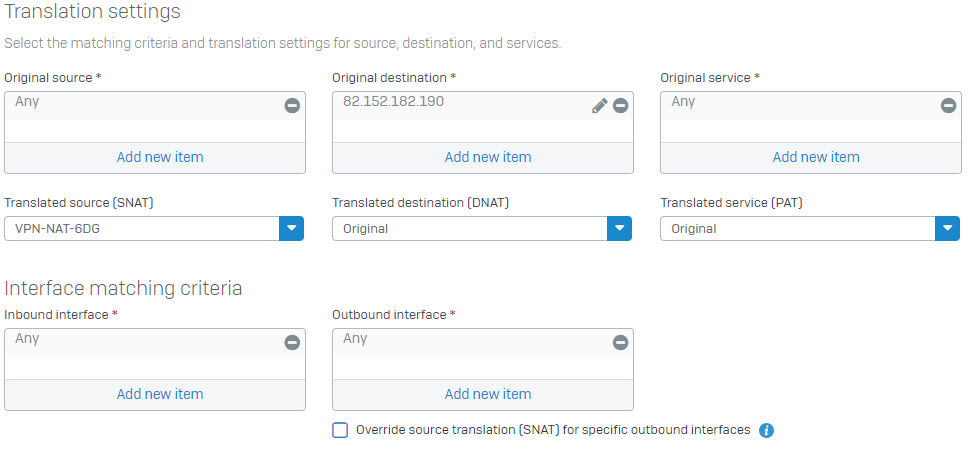Select the Original value in PAT field
This screenshot has height=456, width=979.
click(x=797, y=229)
